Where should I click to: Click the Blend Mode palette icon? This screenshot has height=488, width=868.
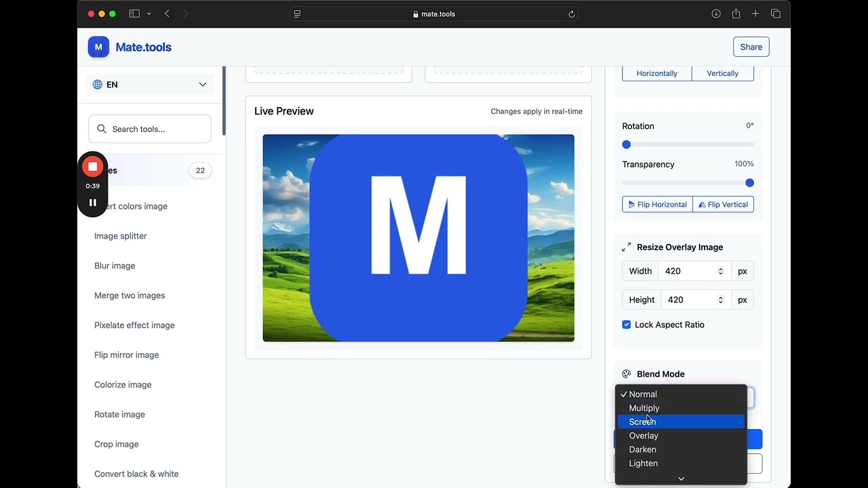(627, 374)
